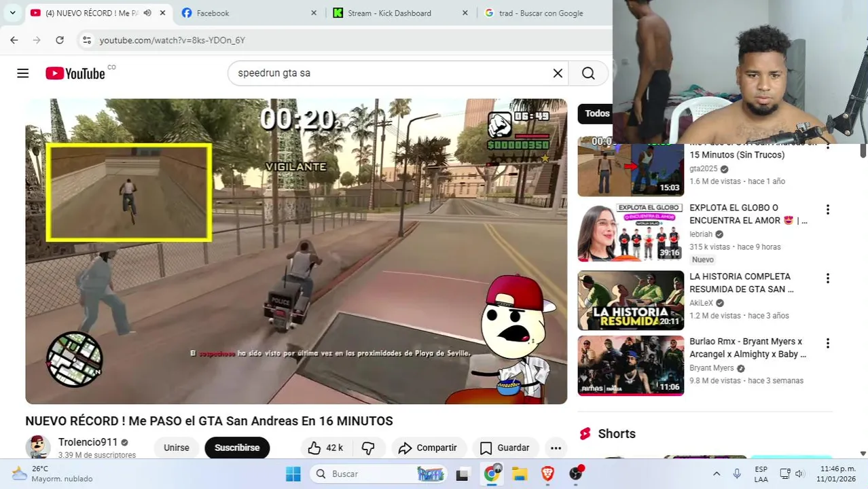Screen dimensions: 868x489
Task: Select the URL in the address bar
Action: 172,40
